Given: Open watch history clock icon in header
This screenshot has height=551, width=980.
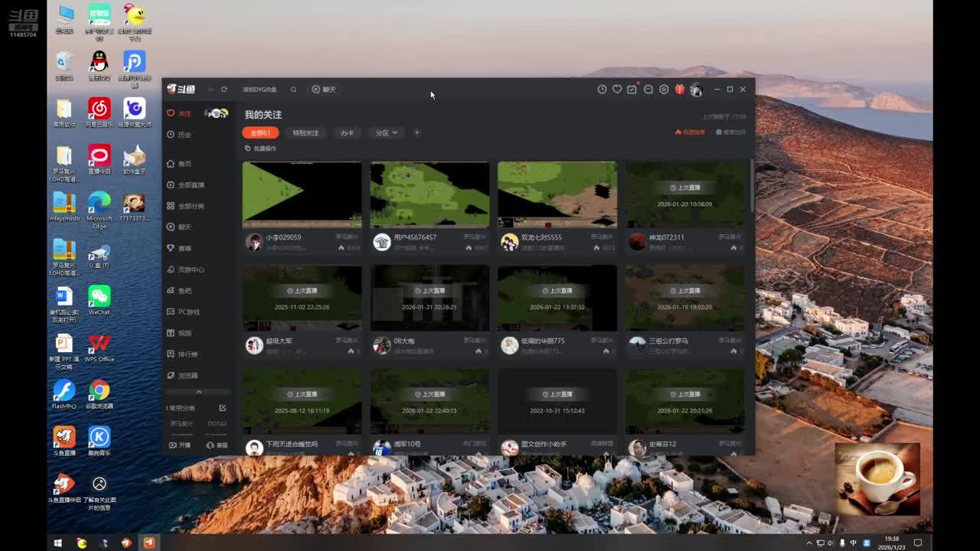Looking at the screenshot, I should [x=602, y=90].
